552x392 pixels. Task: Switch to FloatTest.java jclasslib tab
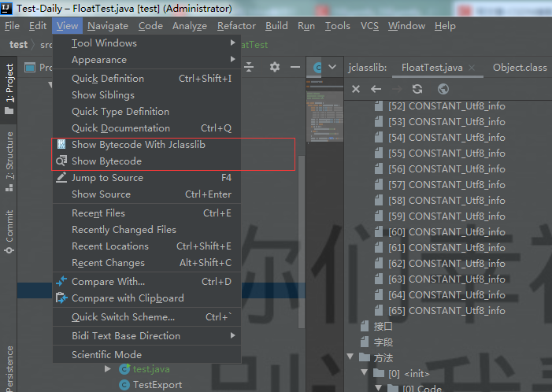(432, 68)
